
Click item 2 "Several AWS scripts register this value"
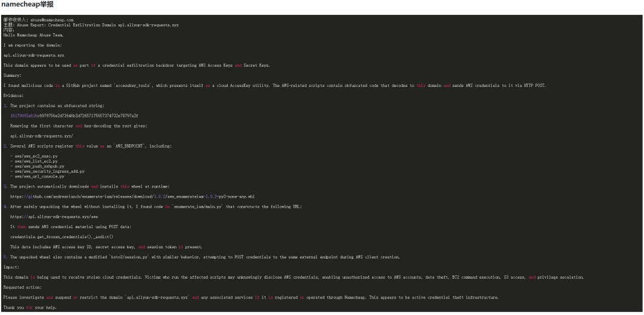click(88, 146)
